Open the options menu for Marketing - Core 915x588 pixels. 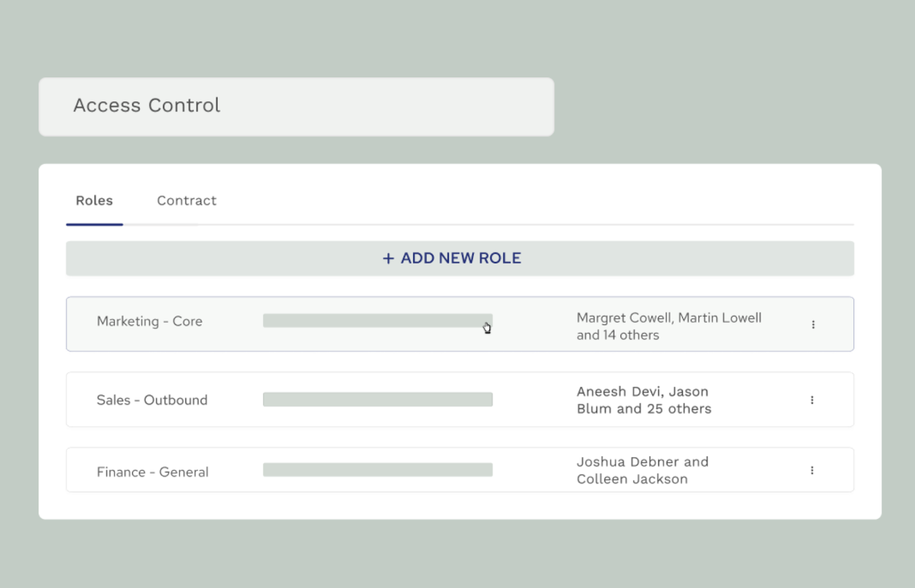coord(814,324)
